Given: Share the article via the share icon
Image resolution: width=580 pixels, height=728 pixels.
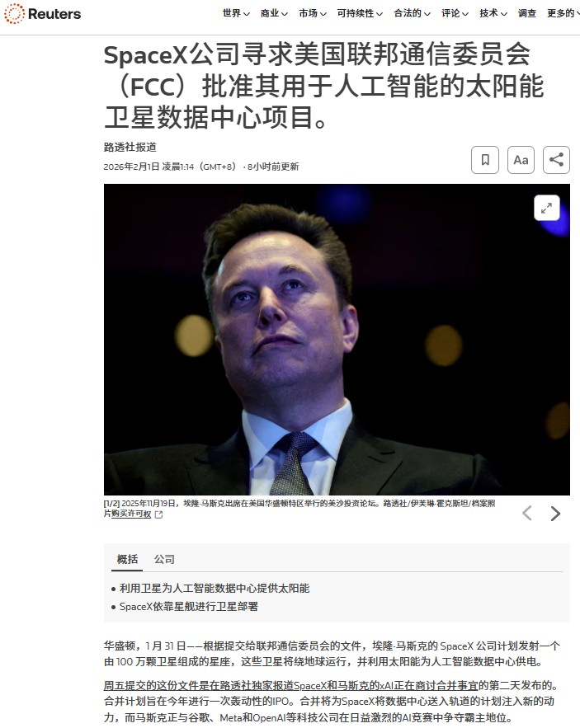Looking at the screenshot, I should tap(556, 160).
